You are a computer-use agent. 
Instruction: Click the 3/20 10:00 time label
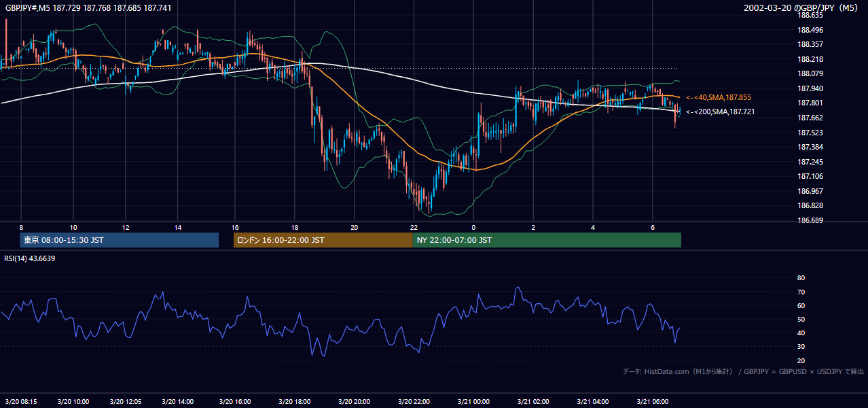[73, 402]
